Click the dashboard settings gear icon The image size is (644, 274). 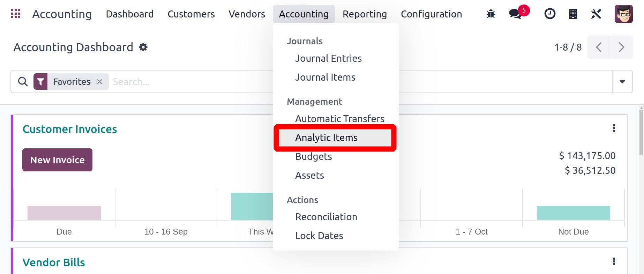143,47
